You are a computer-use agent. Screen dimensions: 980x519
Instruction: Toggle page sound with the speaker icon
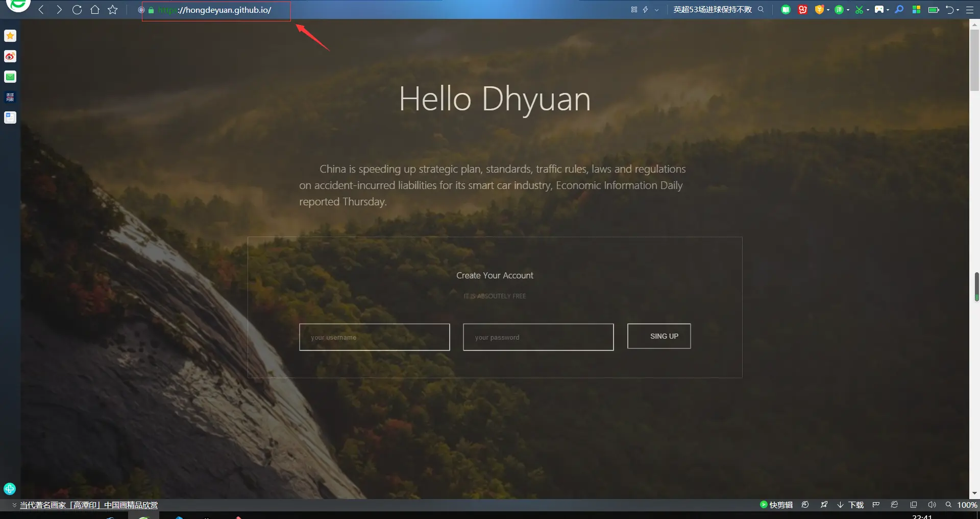[x=932, y=505]
